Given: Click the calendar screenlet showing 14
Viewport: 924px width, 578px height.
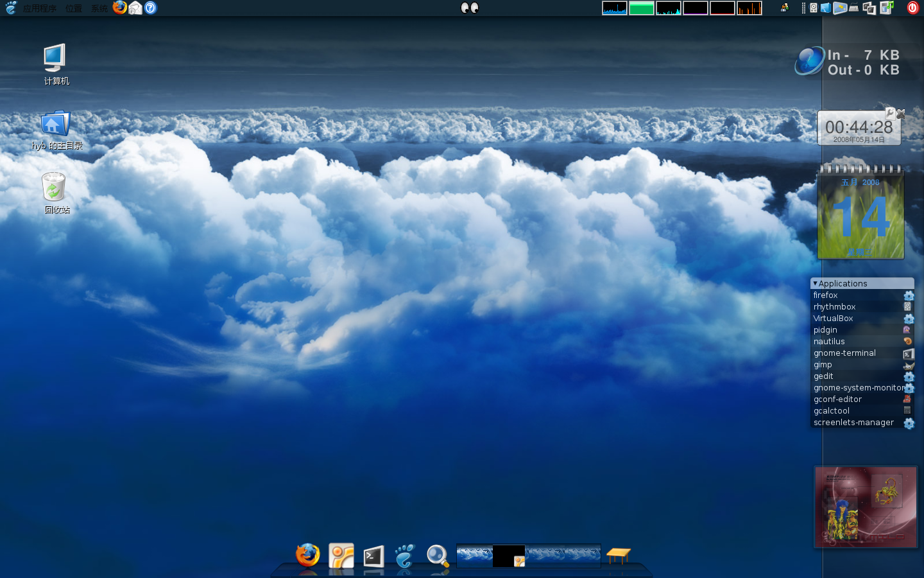Looking at the screenshot, I should tap(860, 212).
